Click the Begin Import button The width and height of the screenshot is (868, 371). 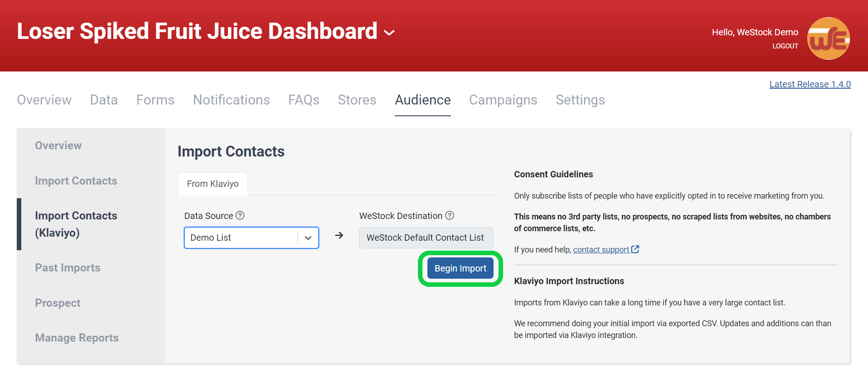(460, 268)
